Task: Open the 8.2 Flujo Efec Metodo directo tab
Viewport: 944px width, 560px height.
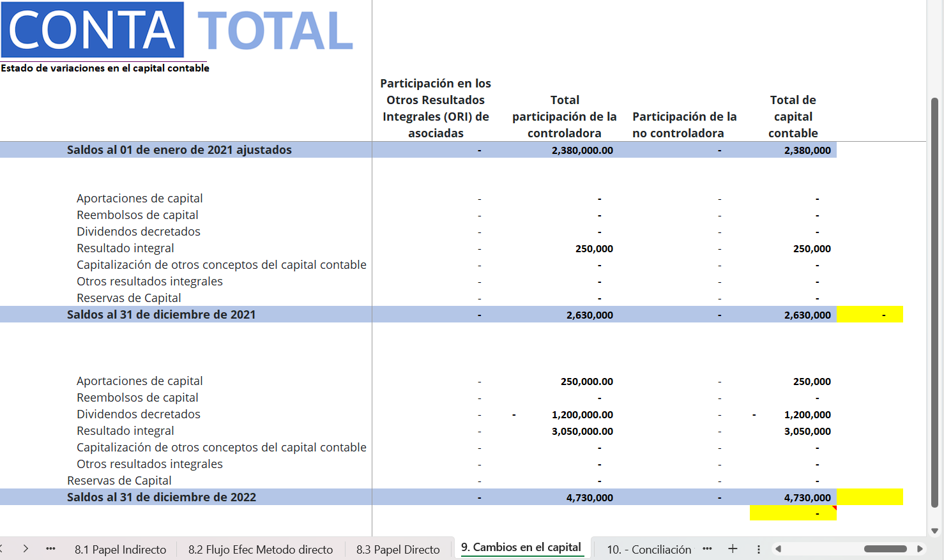Action: tap(260, 549)
